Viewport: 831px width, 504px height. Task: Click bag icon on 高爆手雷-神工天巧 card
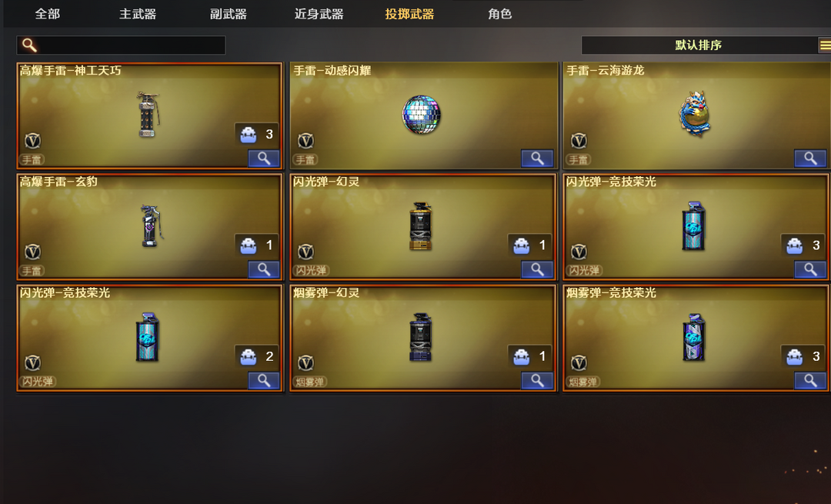[x=248, y=135]
